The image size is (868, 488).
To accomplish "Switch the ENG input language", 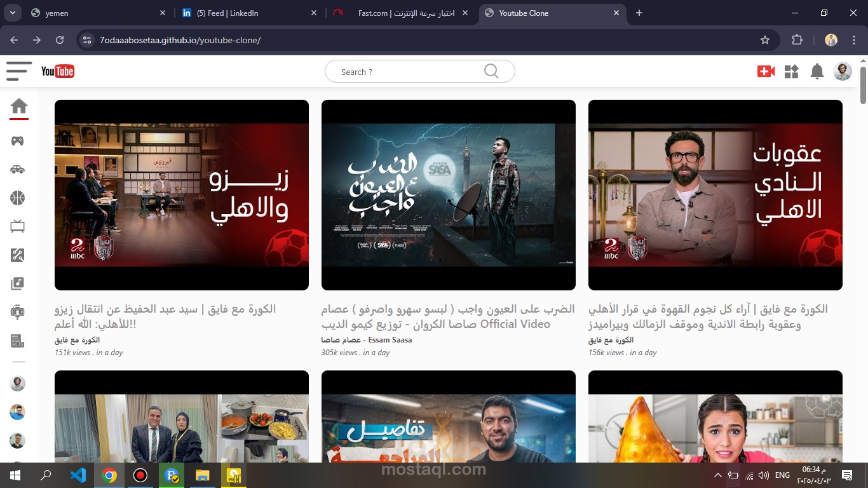I will pyautogui.click(x=782, y=475).
